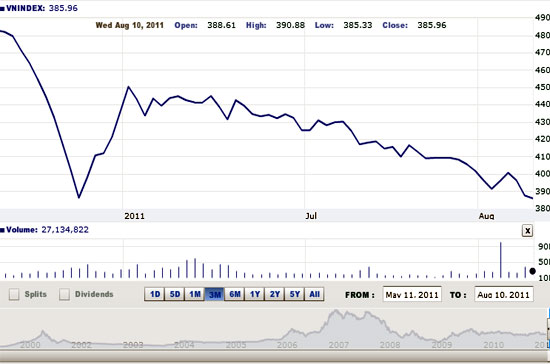Select the 5D time range
The height and width of the screenshot is (364, 550).
tap(175, 294)
